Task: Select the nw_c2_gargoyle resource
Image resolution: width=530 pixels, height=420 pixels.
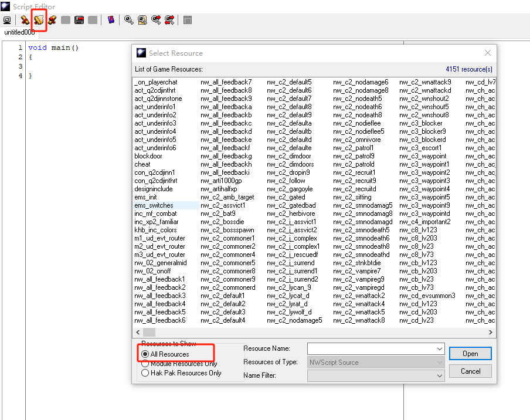Action: coord(290,189)
